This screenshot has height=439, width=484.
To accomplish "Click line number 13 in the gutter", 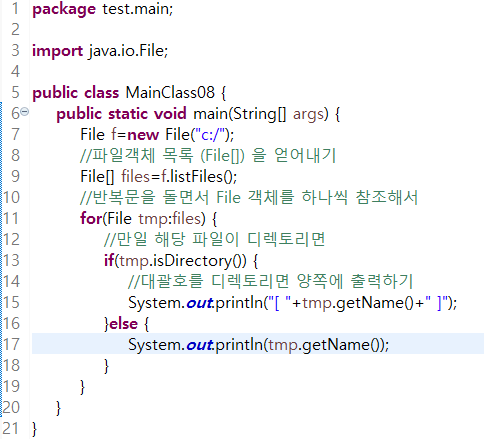I will coord(11,260).
